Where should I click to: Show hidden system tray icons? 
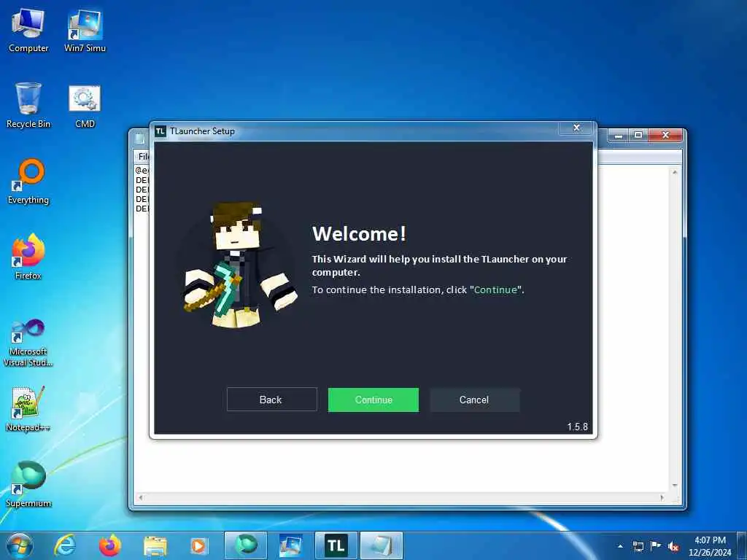620,546
